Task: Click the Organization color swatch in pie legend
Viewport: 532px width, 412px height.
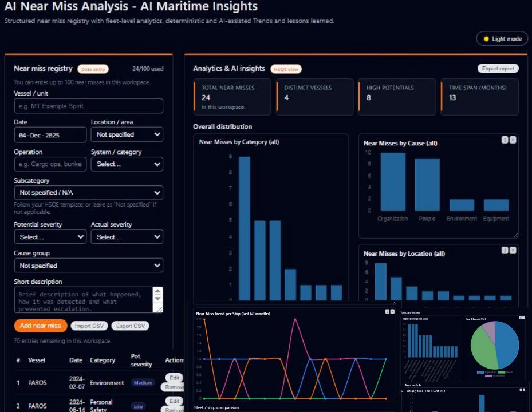Action: click(x=480, y=372)
